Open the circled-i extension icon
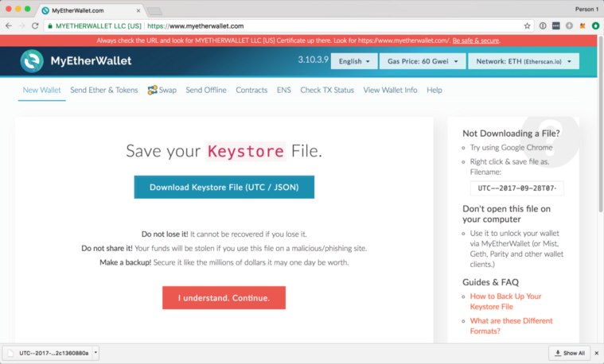 543,25
